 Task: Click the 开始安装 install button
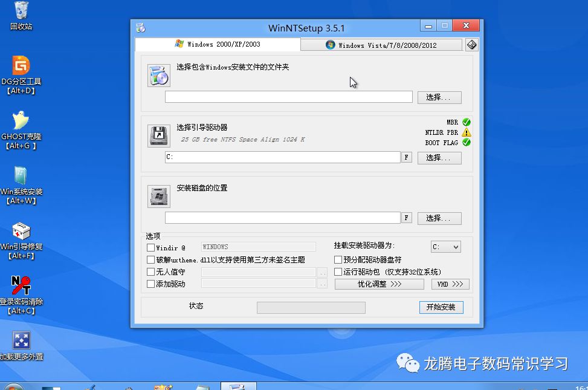[x=441, y=307]
